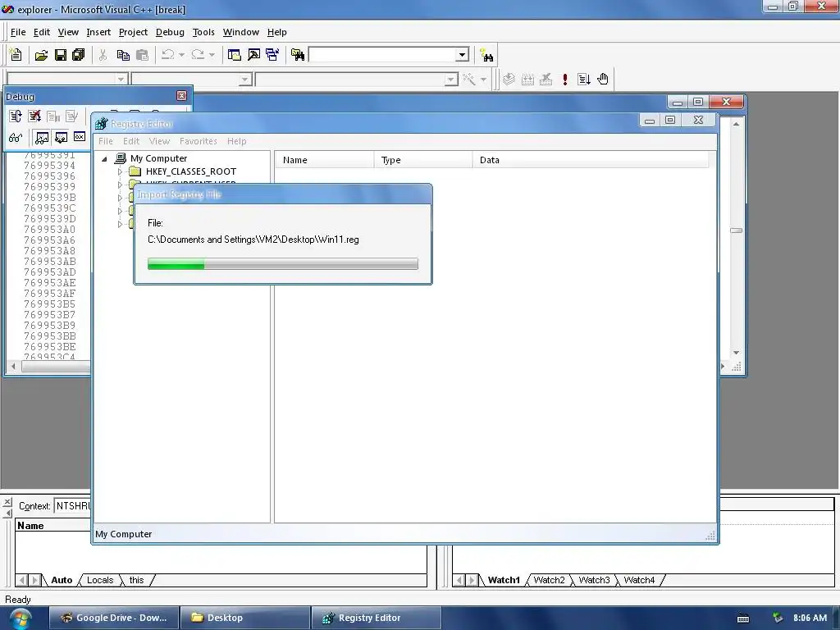This screenshot has width=840, height=630.
Task: Click the Save All stacked disks icon
Action: [x=79, y=55]
